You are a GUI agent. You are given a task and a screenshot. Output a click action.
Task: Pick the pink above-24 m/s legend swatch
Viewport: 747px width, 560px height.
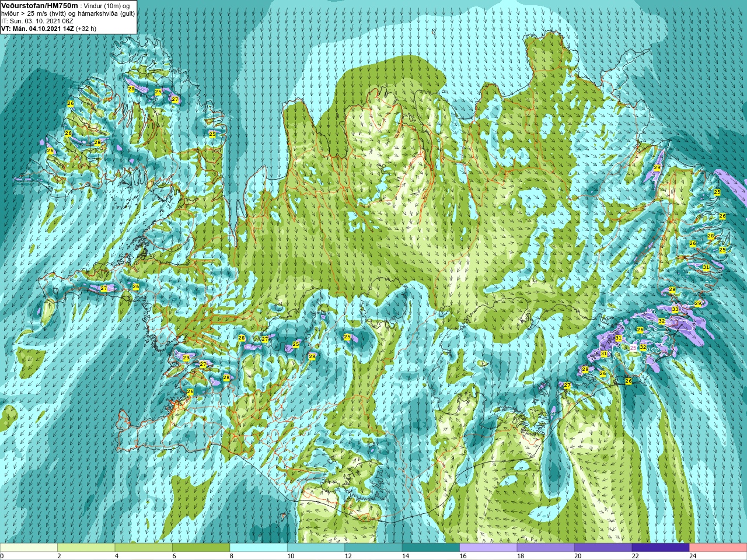click(x=718, y=548)
